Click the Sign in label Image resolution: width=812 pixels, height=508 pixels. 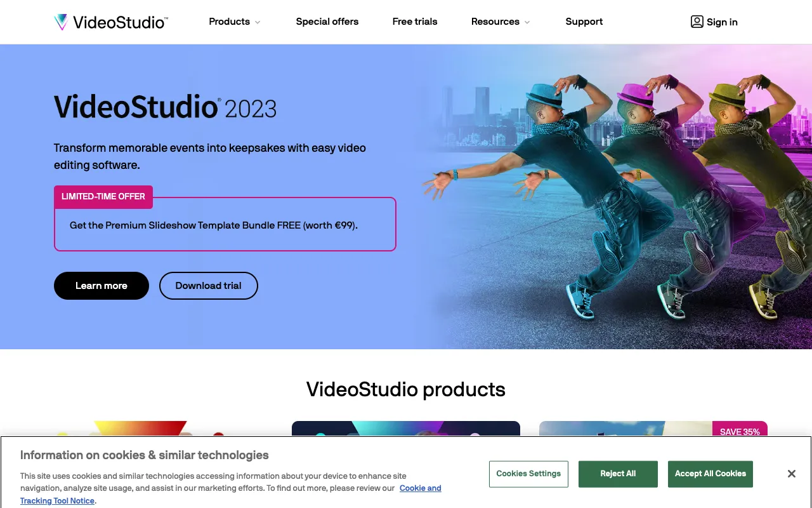[721, 22]
